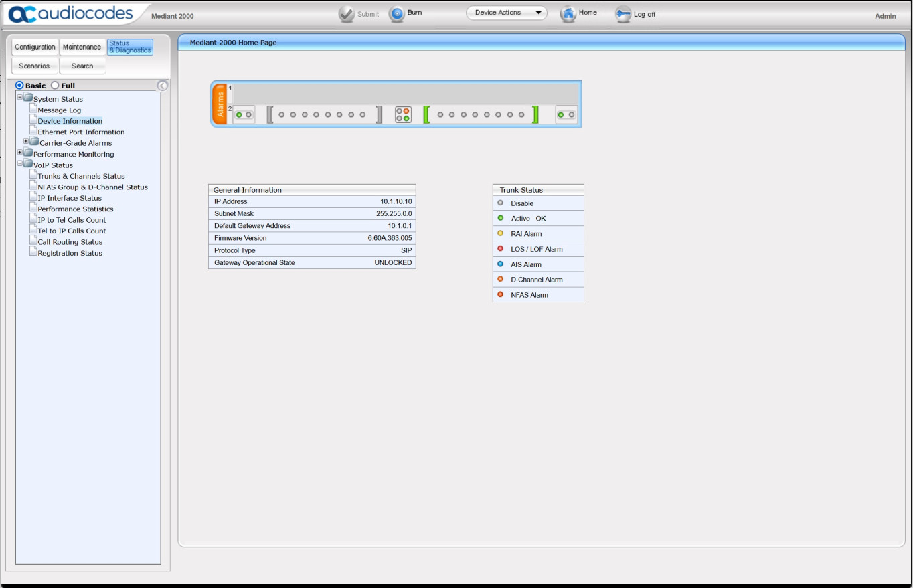913x588 pixels.
Task: Click the VoIP Status folder icon
Action: [29, 164]
